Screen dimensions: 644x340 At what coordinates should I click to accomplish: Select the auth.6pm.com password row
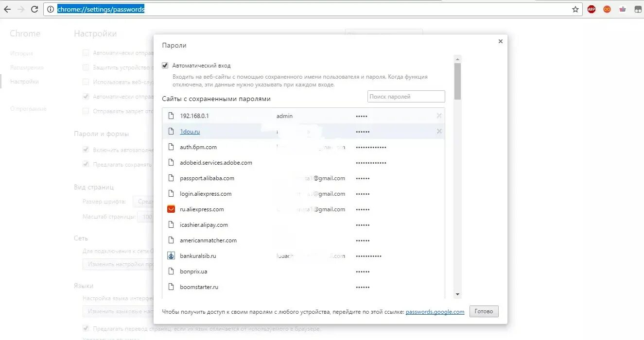point(303,147)
